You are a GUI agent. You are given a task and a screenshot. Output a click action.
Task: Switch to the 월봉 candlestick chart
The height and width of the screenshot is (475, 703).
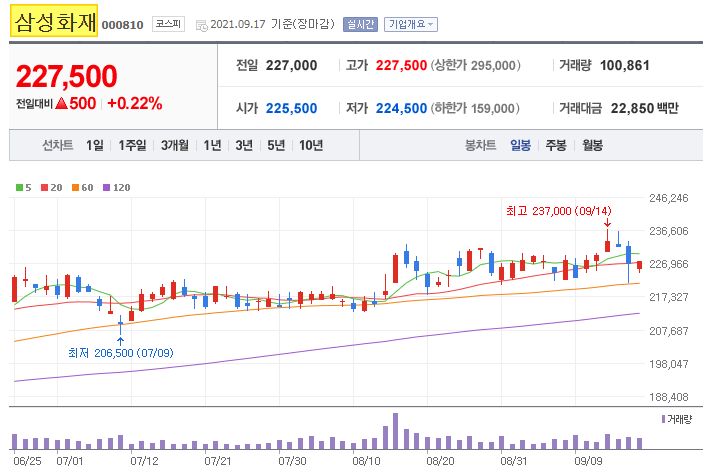592,145
